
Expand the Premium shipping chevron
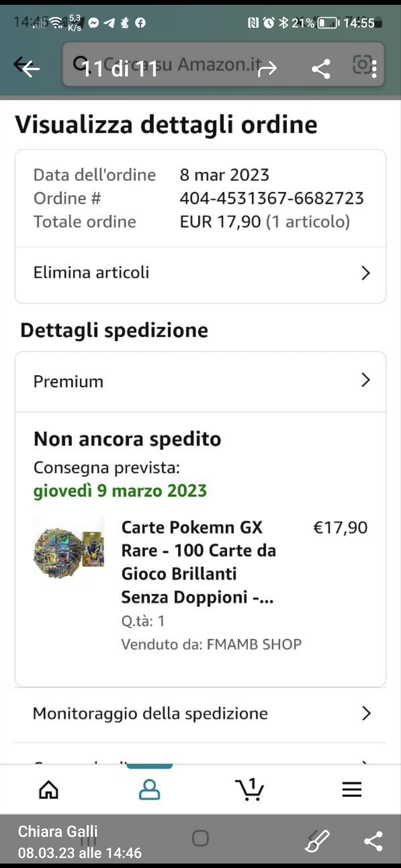click(366, 380)
